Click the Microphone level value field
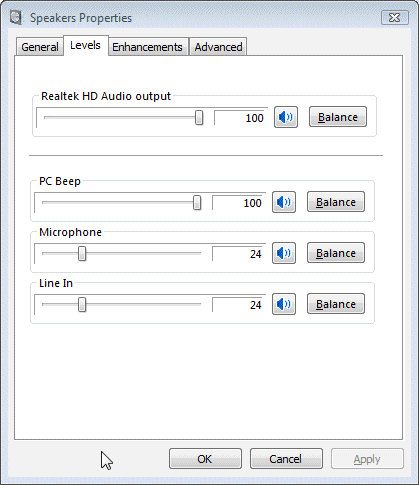Image resolution: width=419 pixels, height=485 pixels. 239,254
